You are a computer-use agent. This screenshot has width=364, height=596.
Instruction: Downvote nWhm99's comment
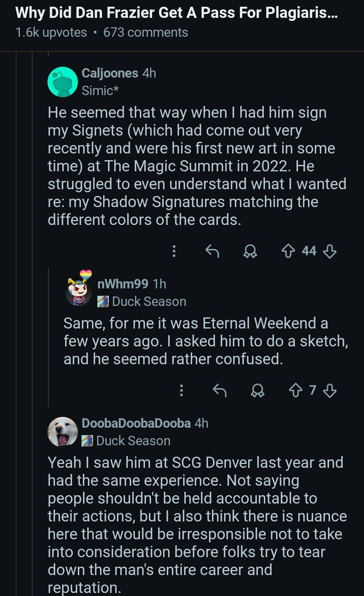tap(331, 391)
